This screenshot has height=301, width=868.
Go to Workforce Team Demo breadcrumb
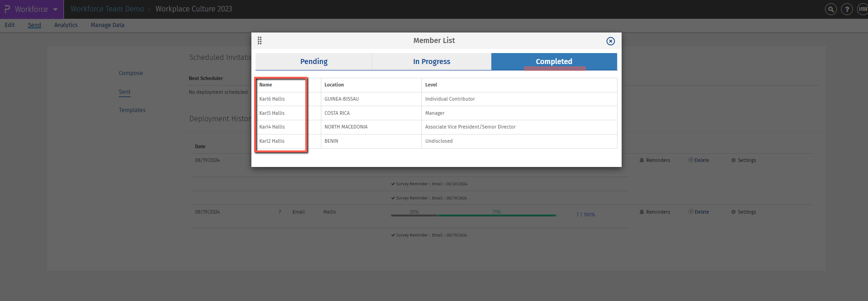pyautogui.click(x=107, y=9)
